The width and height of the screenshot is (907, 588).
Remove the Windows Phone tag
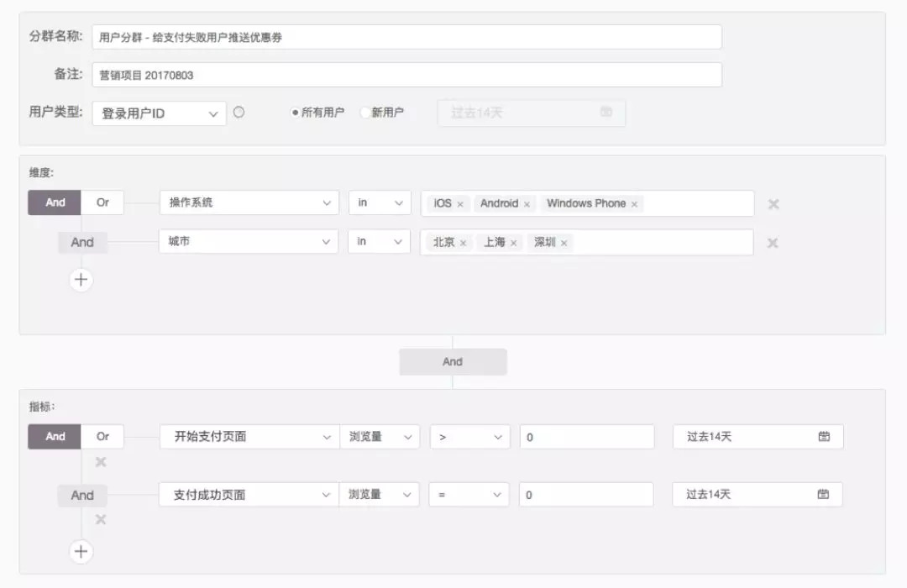click(635, 203)
